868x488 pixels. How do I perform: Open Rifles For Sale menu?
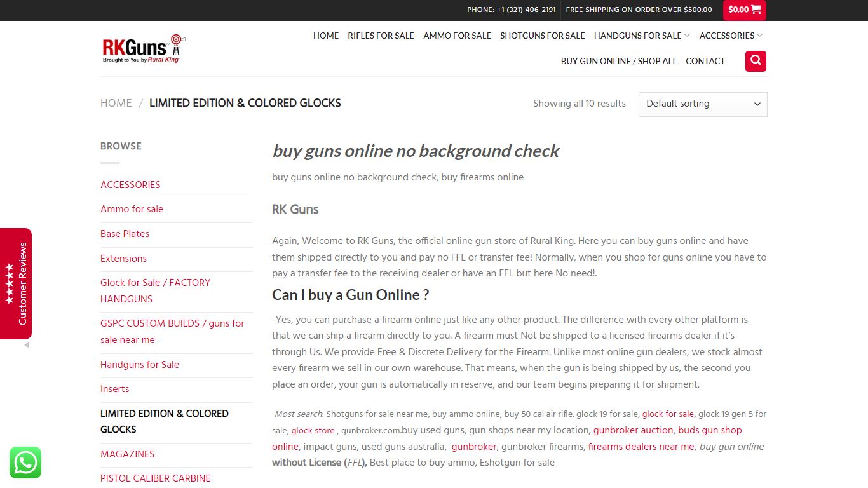381,36
